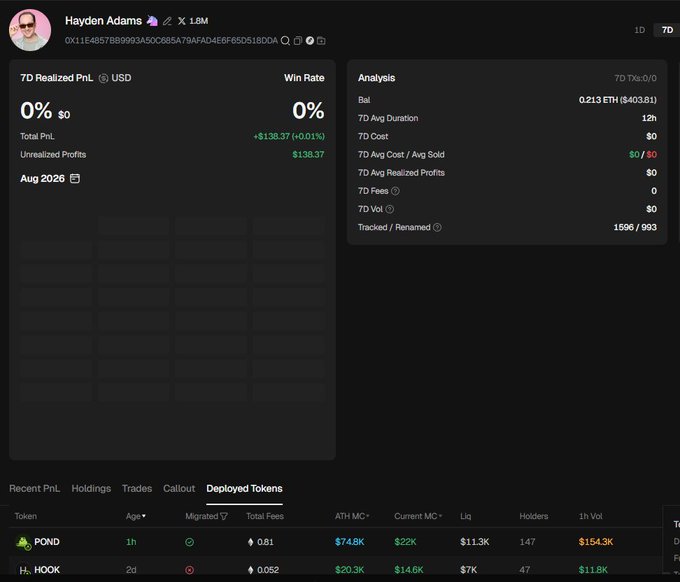Click the Total PnL value +$138.37 (+0.01%)

(289, 136)
